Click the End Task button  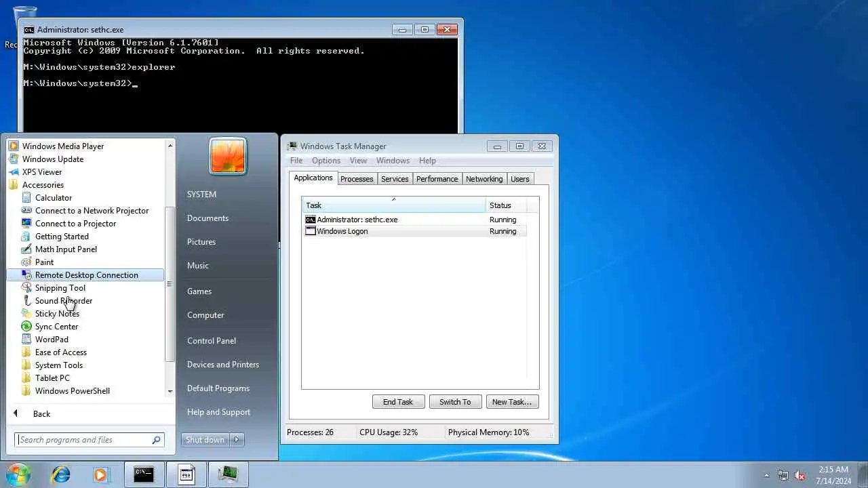pos(398,402)
